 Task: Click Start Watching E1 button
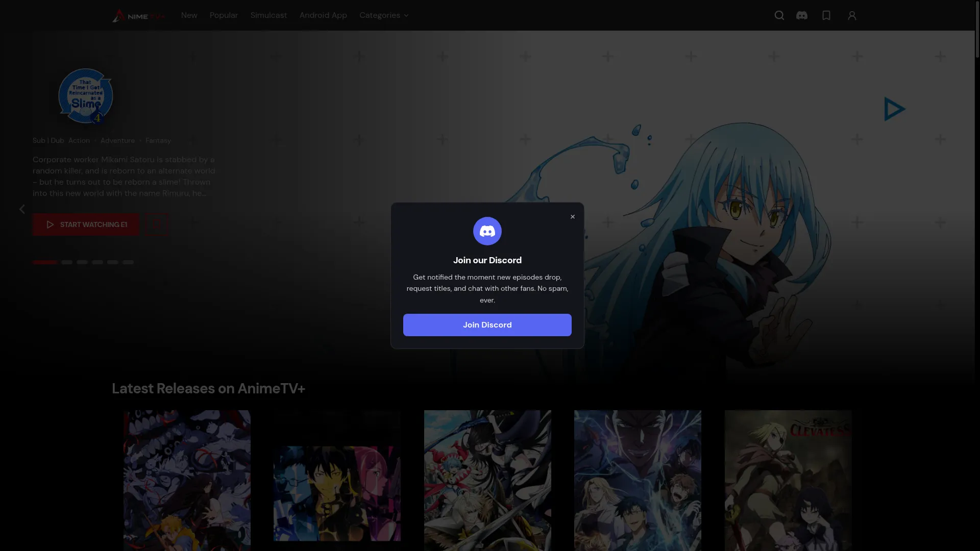(x=86, y=224)
